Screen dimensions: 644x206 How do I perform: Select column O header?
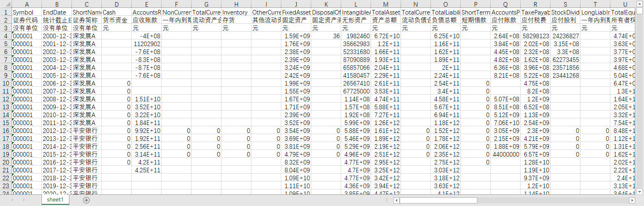point(445,4)
